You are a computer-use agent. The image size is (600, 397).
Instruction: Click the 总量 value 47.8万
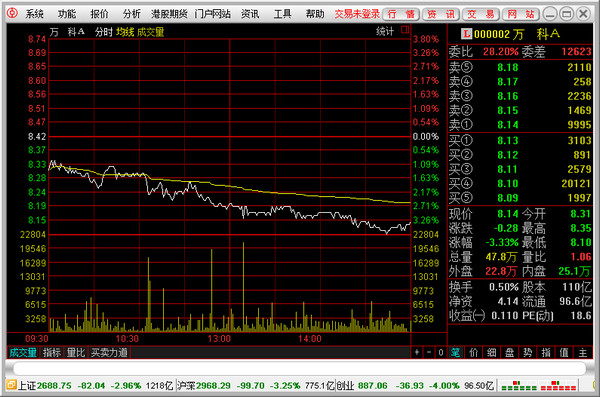click(501, 257)
